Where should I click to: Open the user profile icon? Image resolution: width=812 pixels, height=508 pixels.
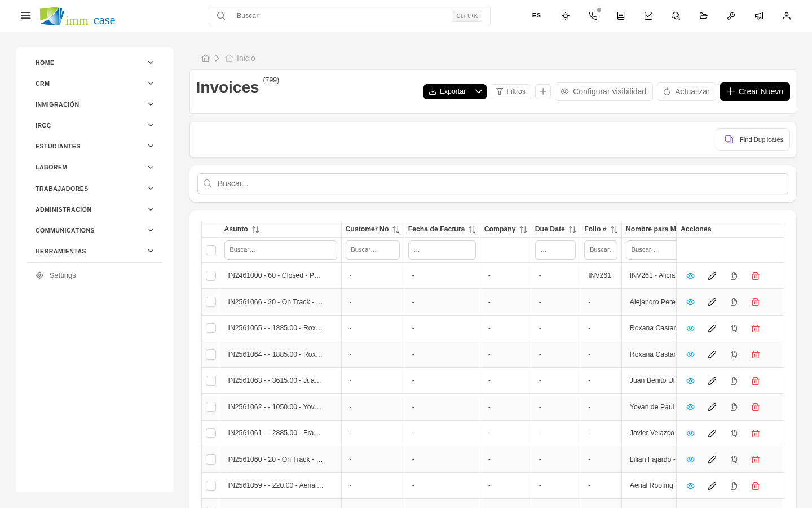(787, 16)
